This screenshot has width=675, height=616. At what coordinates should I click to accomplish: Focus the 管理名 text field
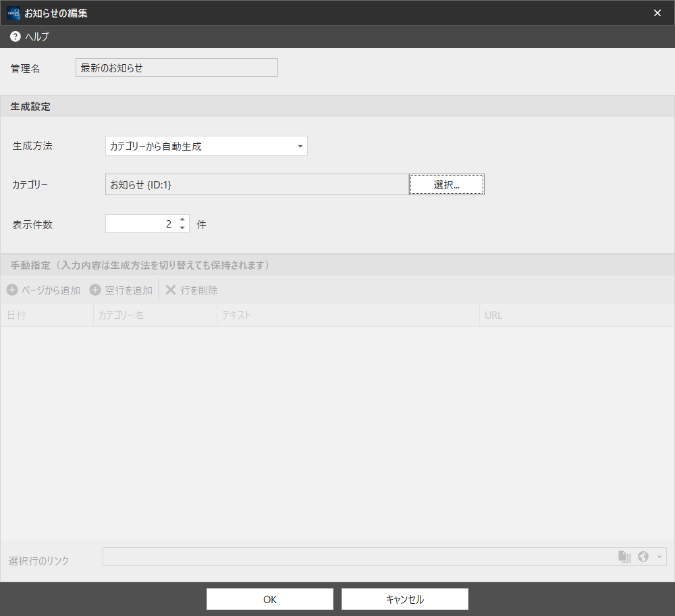pos(177,68)
